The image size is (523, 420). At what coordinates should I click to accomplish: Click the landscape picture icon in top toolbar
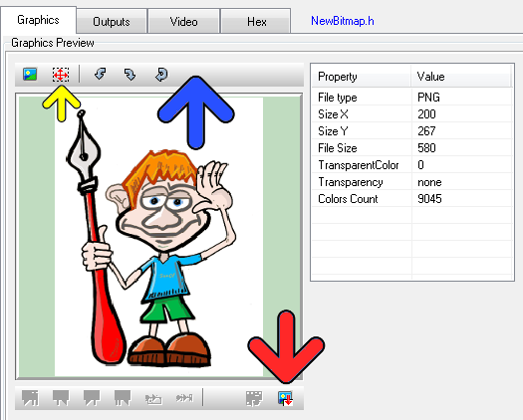click(30, 74)
